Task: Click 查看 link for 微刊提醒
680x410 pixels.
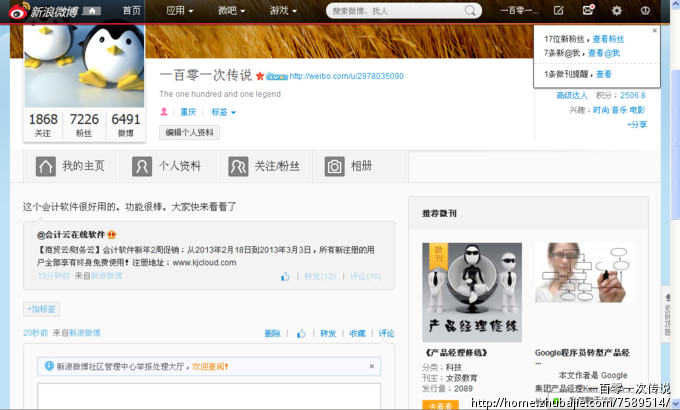Action: click(604, 74)
